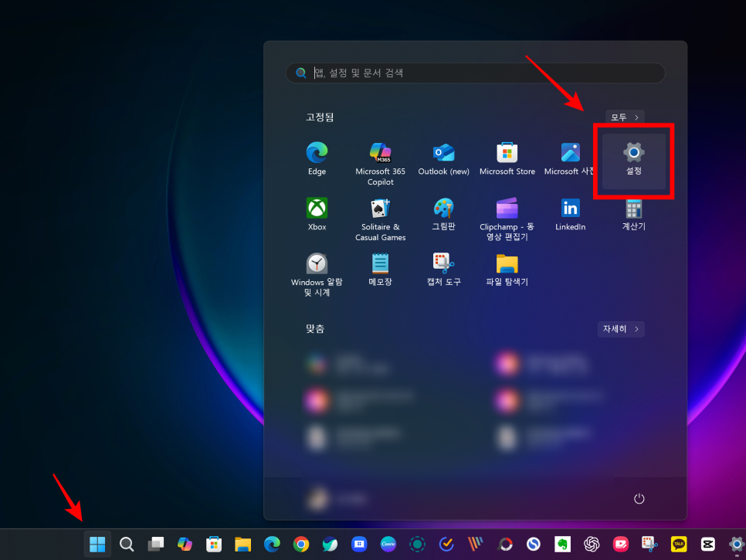Open ChatGPT from the taskbar
Screen dimensions: 746x560
point(592,544)
